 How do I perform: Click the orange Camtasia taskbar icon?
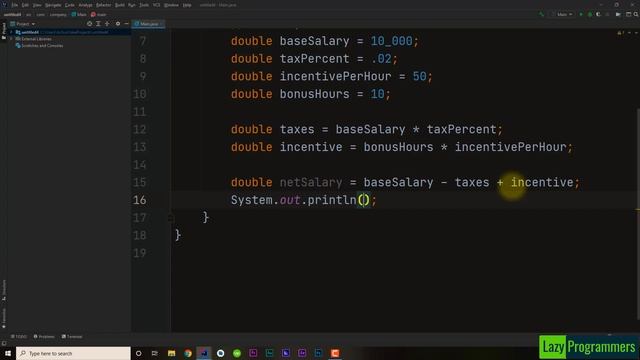(335, 353)
